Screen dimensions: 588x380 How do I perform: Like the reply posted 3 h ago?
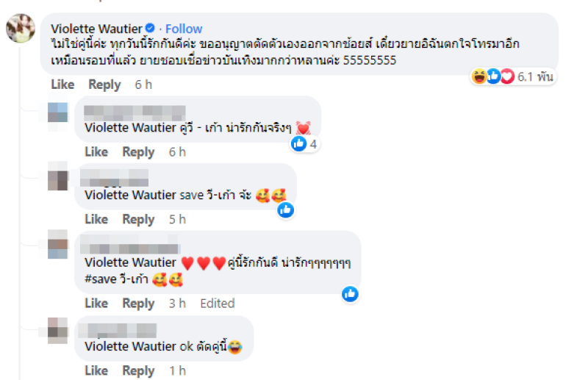coord(96,304)
